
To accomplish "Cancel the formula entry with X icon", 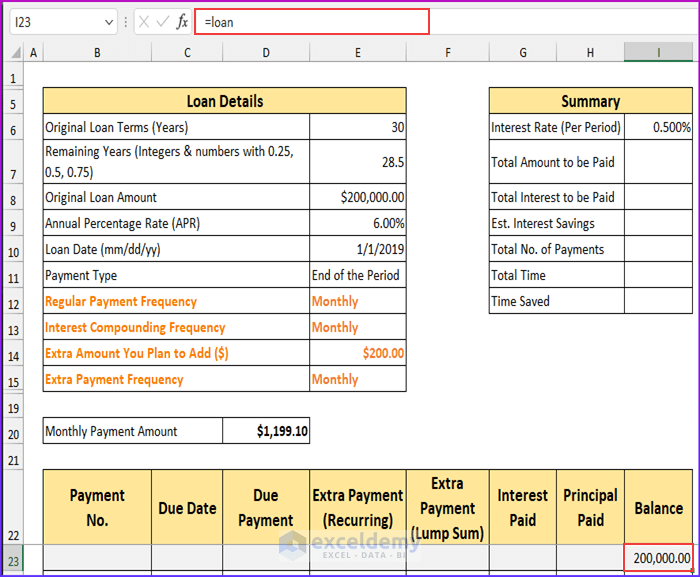I will (x=144, y=22).
